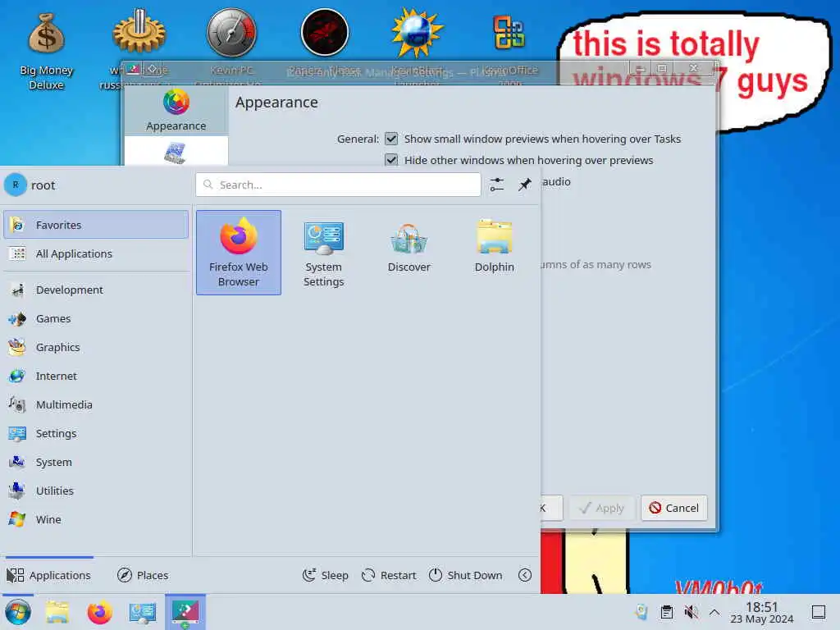Click the muted volume tray icon
This screenshot has width=840, height=630.
[691, 612]
